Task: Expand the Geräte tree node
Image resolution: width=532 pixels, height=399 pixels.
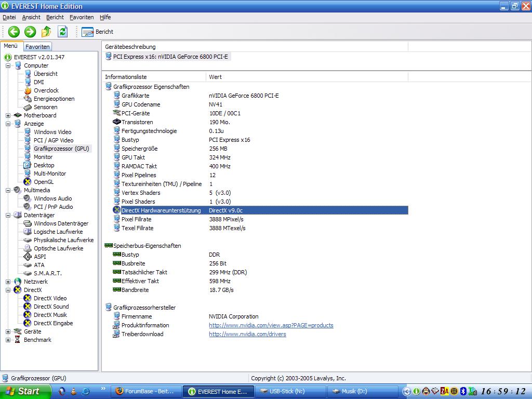Action: [8, 331]
